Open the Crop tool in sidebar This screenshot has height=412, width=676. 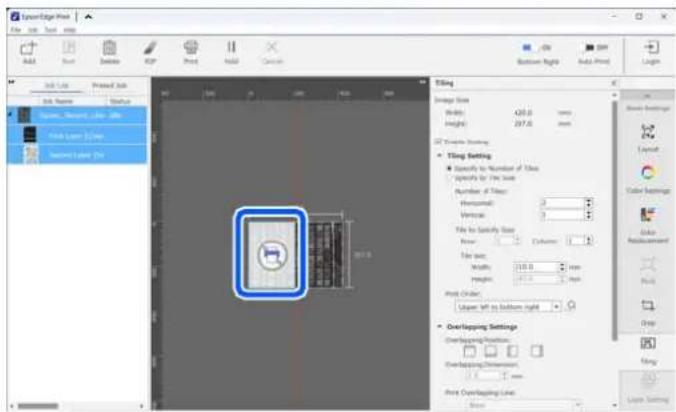(648, 305)
